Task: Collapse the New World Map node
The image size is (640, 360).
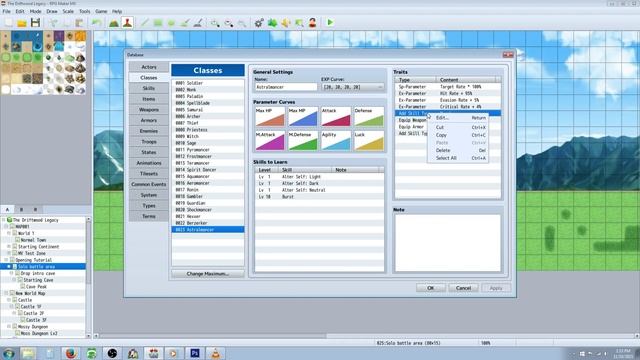Action: click(7, 293)
